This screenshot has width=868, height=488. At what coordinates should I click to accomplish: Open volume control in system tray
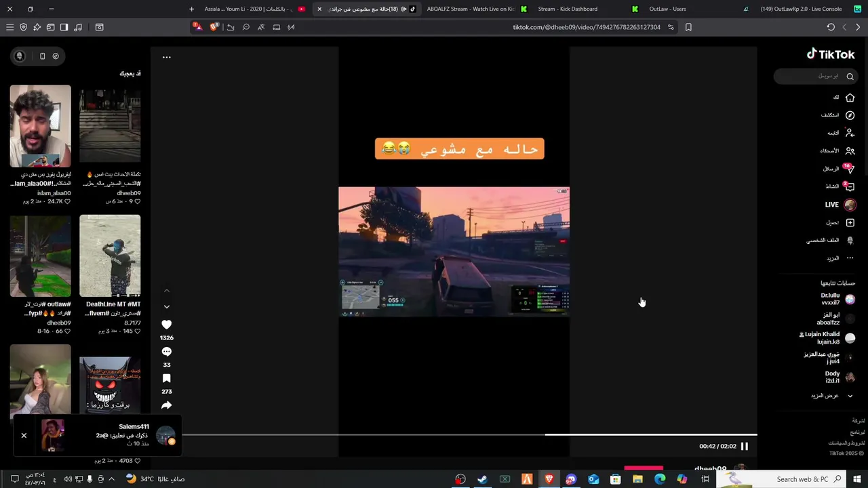point(68,479)
